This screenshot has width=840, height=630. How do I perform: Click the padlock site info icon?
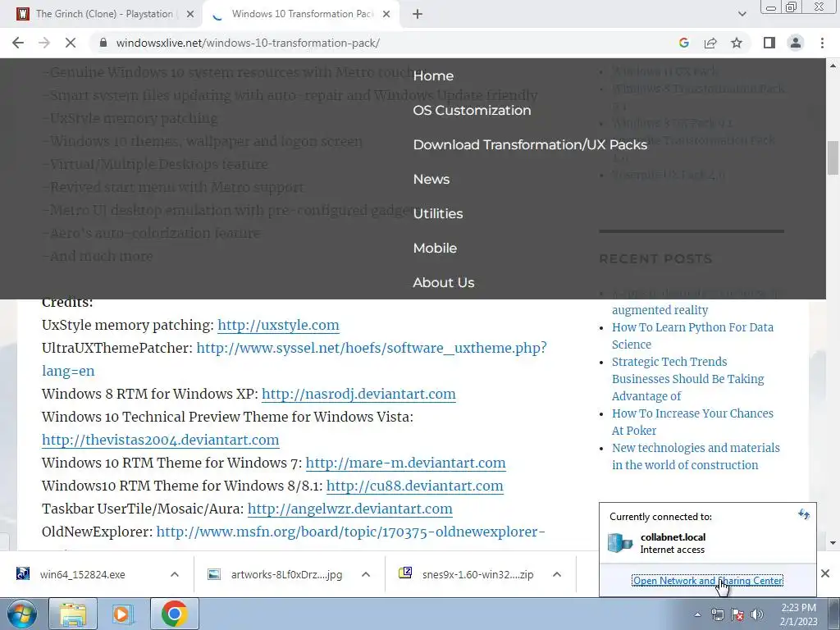tap(103, 43)
